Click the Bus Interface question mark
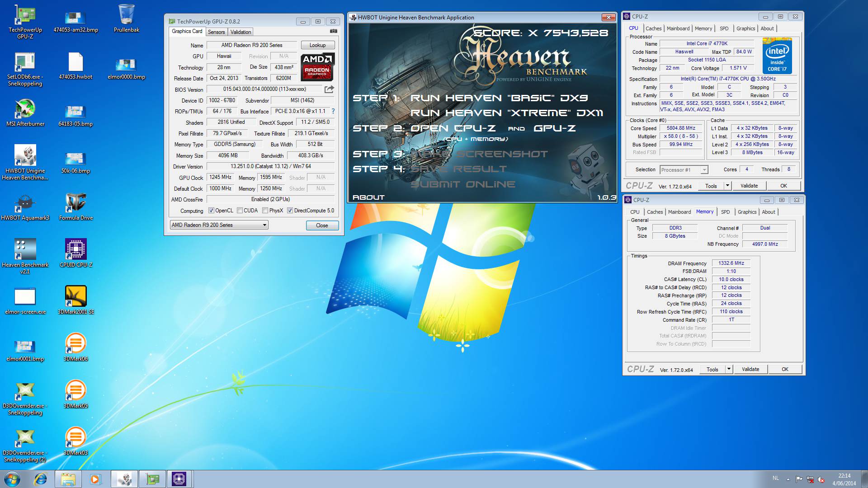Screen dimensions: 868x488 pyautogui.click(x=333, y=111)
